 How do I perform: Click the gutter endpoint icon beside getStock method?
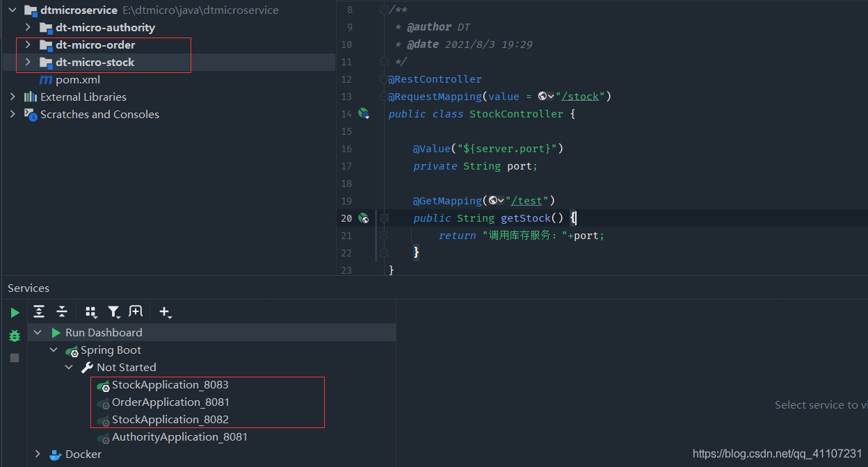pyautogui.click(x=363, y=218)
